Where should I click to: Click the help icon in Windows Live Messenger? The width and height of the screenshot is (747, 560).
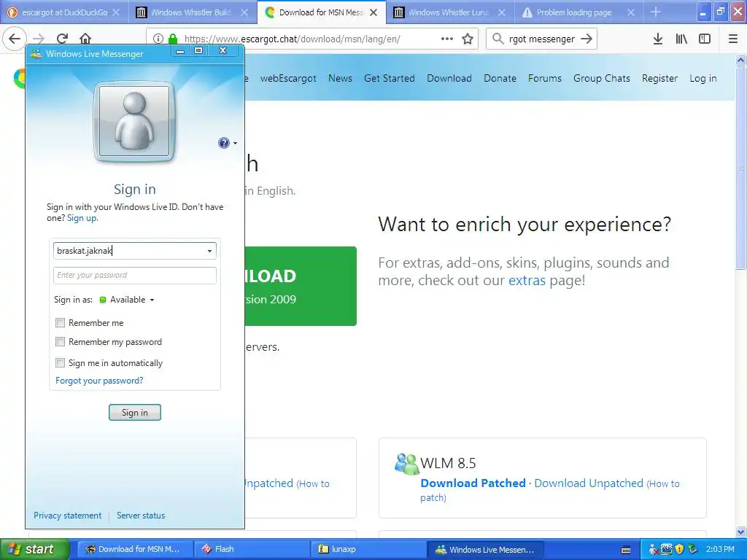click(224, 143)
